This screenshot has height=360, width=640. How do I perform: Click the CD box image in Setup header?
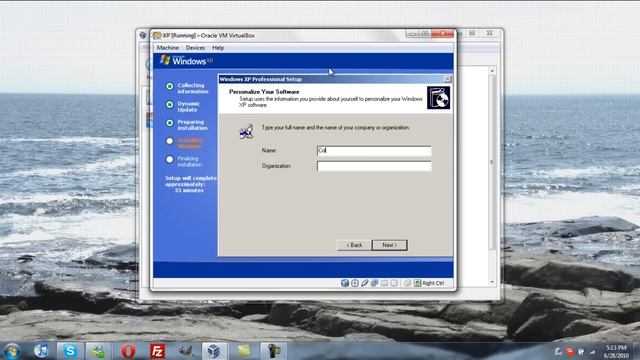pyautogui.click(x=438, y=98)
